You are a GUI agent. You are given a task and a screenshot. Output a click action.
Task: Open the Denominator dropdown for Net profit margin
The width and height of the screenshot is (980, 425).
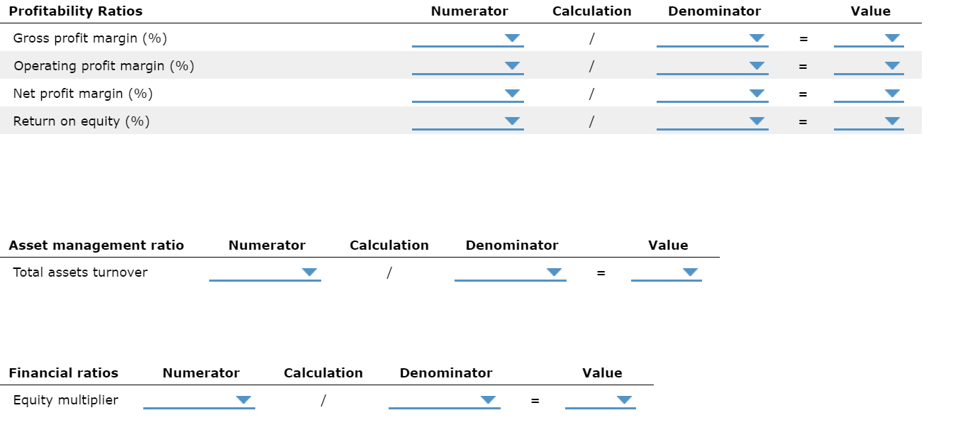[x=757, y=94]
